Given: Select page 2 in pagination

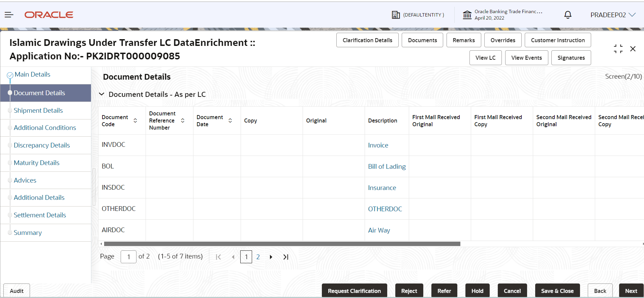Looking at the screenshot, I should tap(258, 257).
